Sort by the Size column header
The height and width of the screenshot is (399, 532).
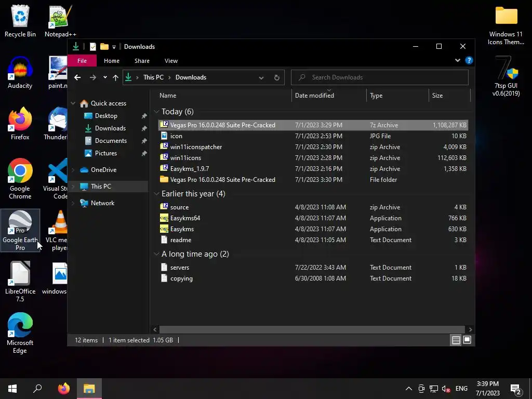coord(449,96)
